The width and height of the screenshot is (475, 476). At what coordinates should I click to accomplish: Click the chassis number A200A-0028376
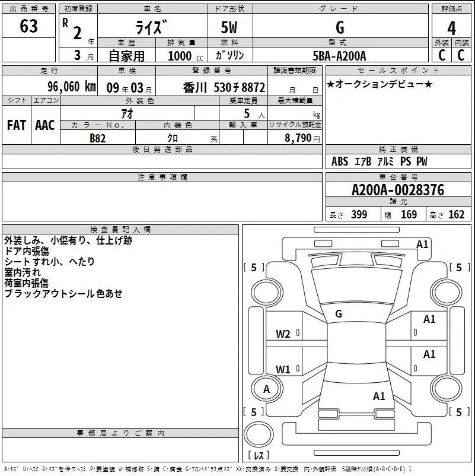pos(398,190)
